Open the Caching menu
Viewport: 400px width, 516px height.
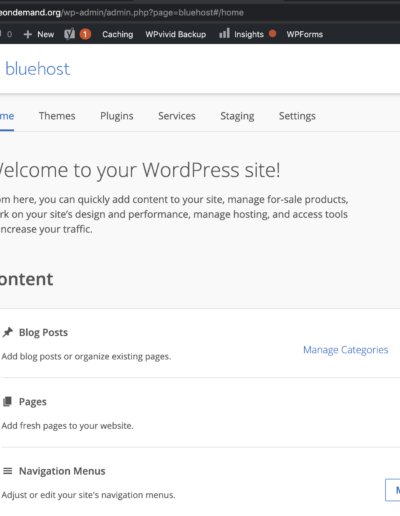(118, 34)
